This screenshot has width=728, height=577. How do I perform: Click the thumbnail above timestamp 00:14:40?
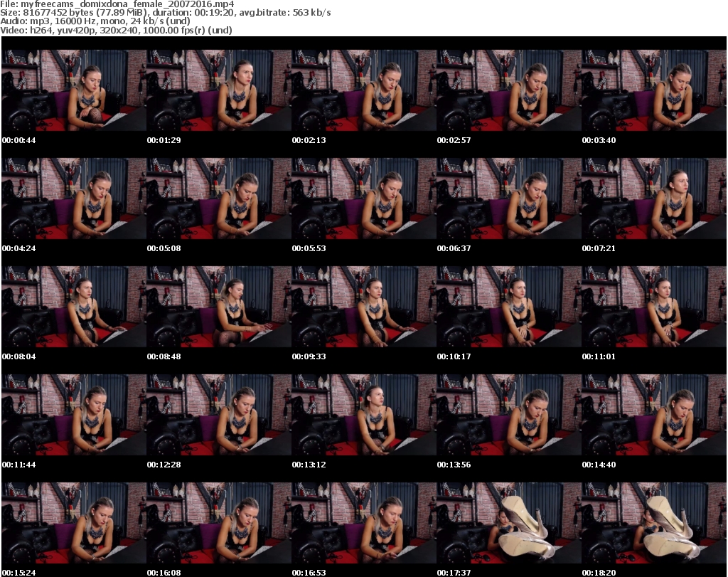[x=654, y=415]
